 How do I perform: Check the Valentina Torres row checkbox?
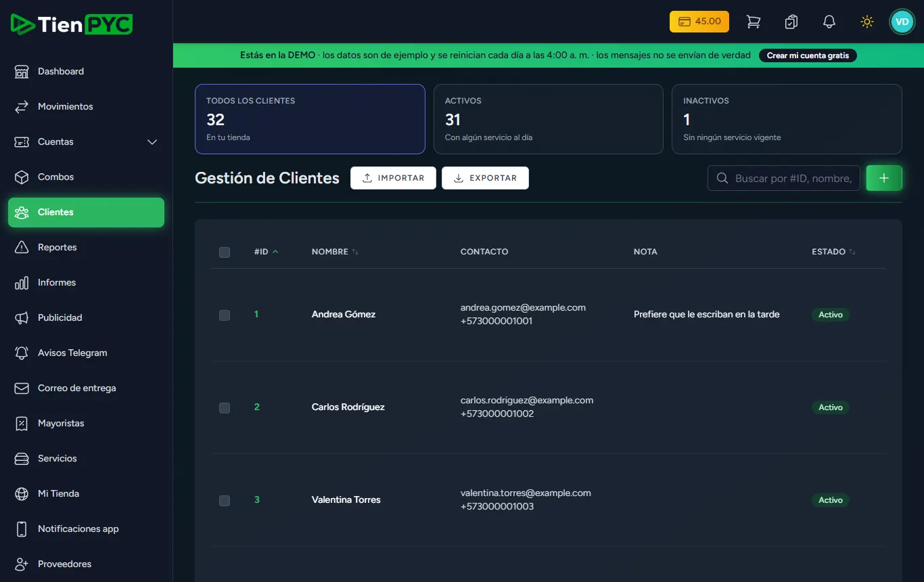coord(225,500)
